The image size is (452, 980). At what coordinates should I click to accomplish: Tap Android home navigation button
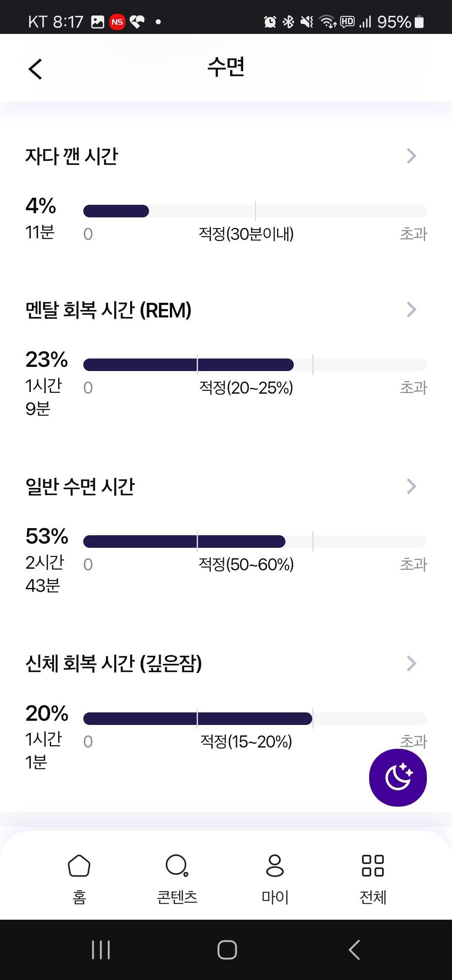coord(227,949)
